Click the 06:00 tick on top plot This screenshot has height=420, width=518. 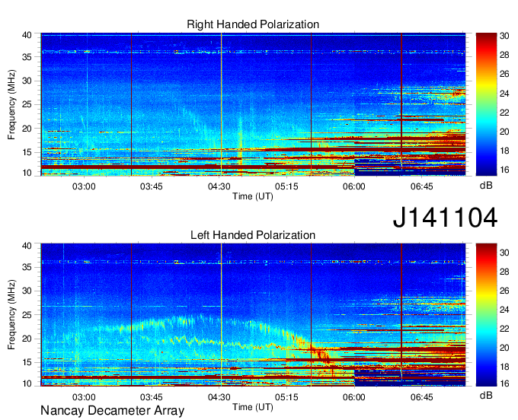click(354, 186)
